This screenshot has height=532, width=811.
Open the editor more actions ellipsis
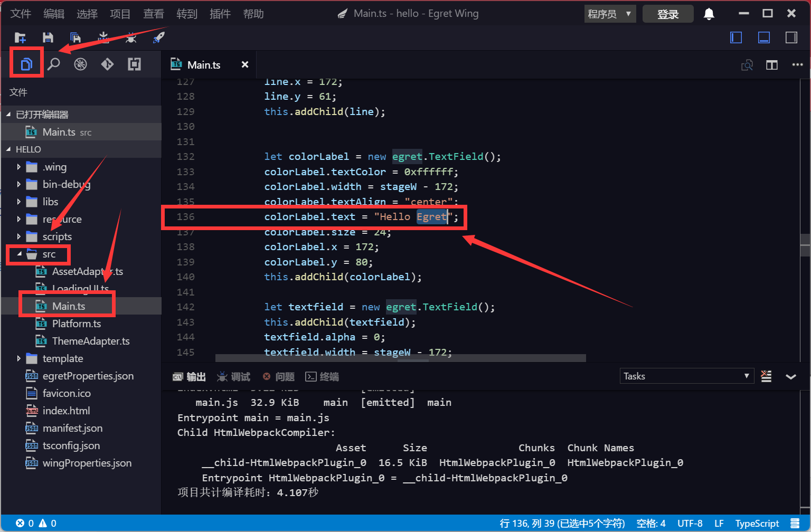(797, 65)
